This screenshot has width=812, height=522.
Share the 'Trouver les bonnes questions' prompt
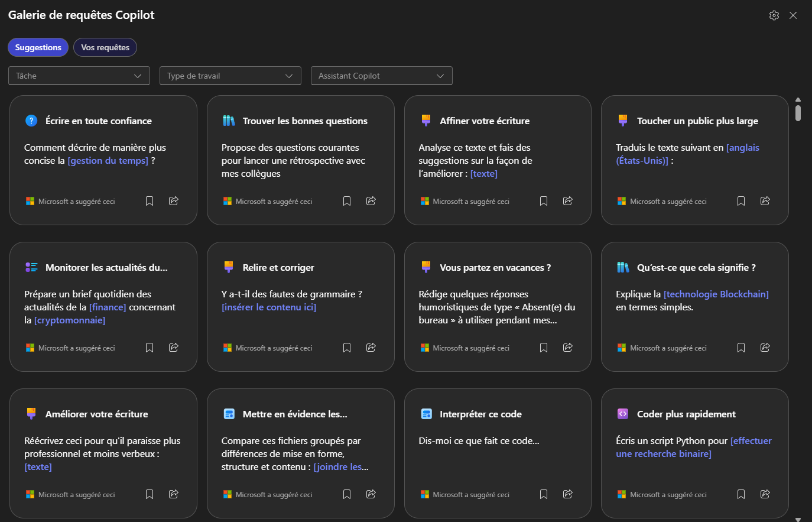371,201
